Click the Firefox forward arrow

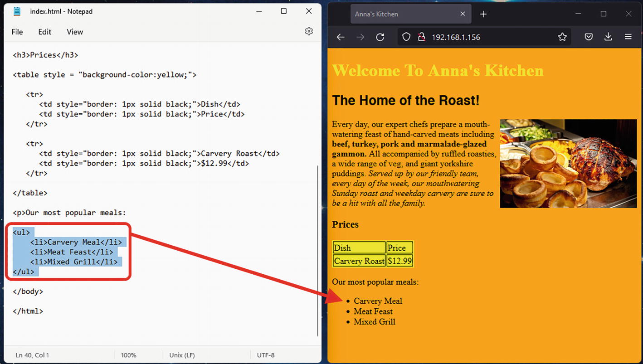[360, 37]
